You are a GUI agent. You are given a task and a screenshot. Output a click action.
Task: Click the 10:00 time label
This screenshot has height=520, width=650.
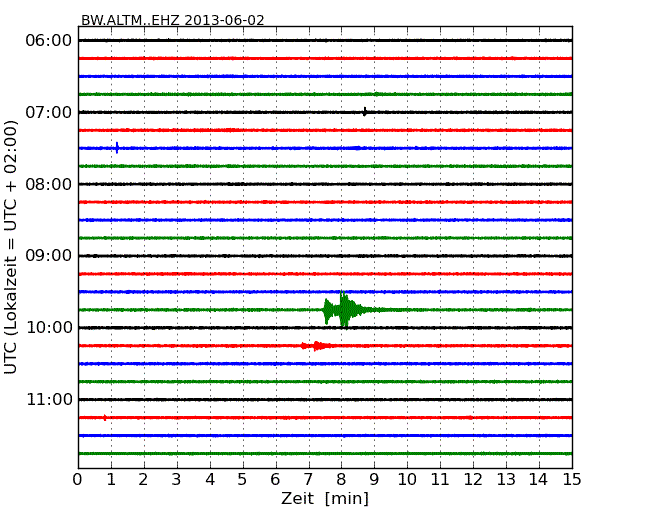pos(49,328)
